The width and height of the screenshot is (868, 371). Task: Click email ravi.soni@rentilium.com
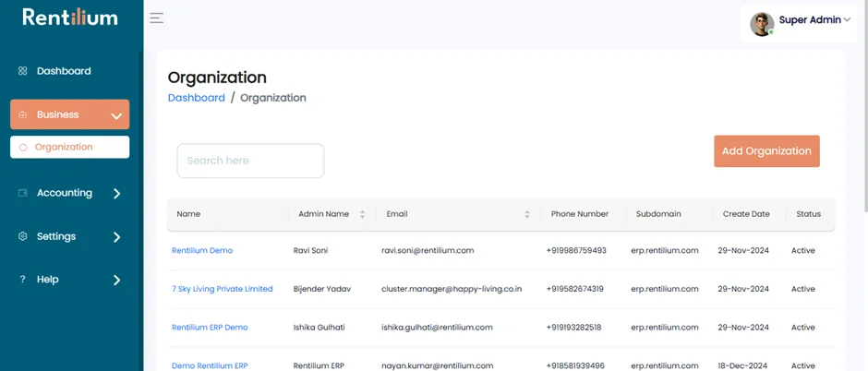coord(428,250)
